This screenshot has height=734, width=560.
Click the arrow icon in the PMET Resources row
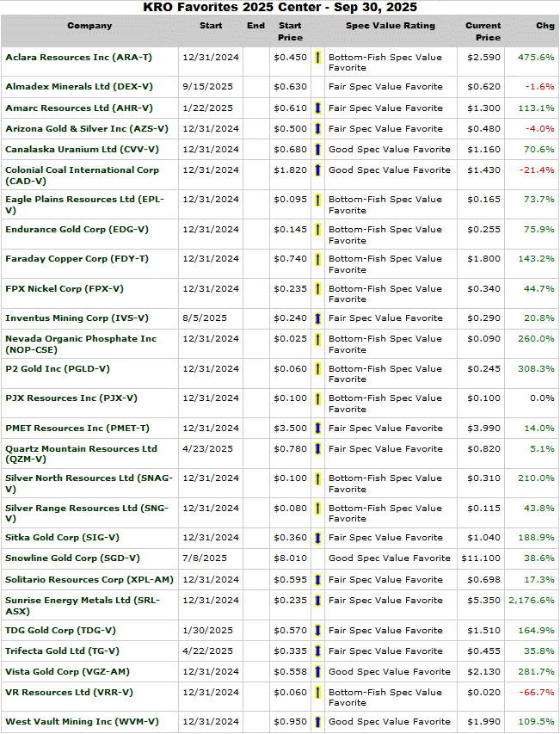(x=317, y=428)
